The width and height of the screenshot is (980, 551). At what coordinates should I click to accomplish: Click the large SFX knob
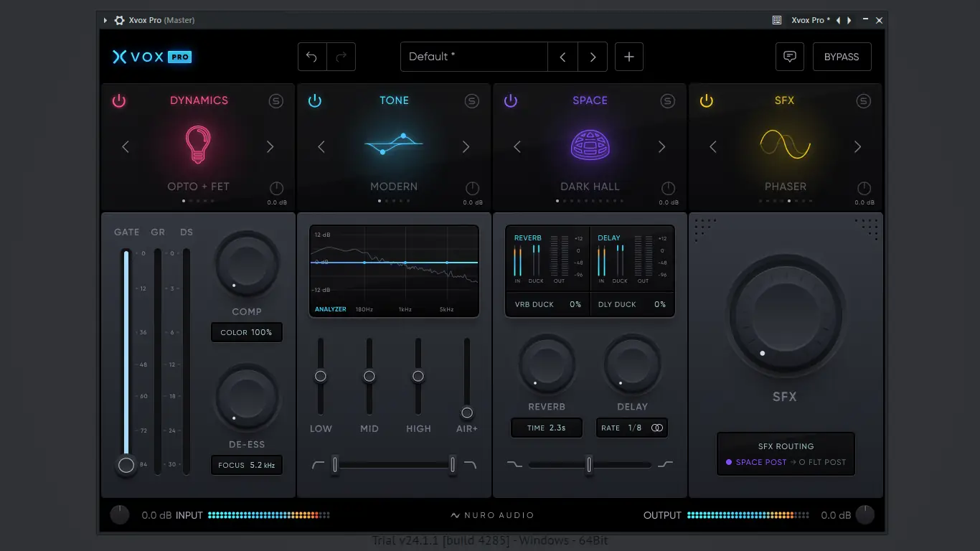click(785, 316)
